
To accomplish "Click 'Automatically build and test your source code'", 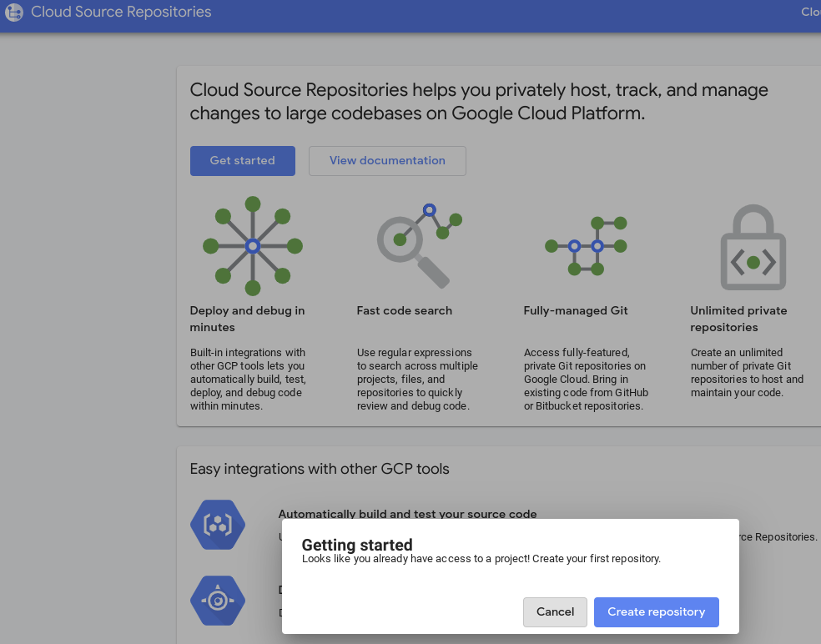I will pyautogui.click(x=407, y=514).
